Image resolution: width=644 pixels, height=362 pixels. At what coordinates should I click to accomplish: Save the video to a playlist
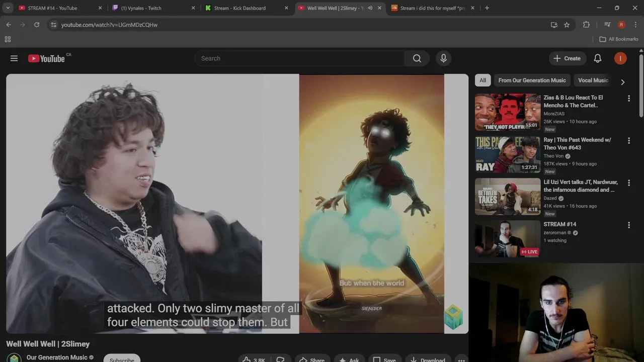(384, 360)
